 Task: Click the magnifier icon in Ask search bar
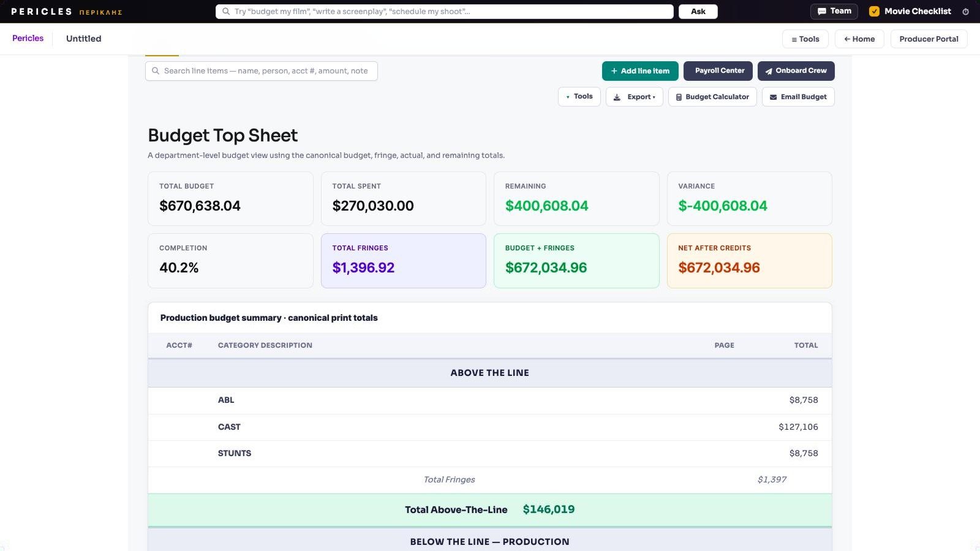[x=226, y=11]
